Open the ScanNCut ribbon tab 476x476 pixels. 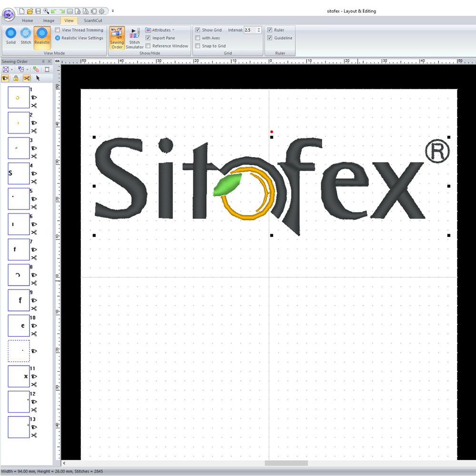(93, 20)
